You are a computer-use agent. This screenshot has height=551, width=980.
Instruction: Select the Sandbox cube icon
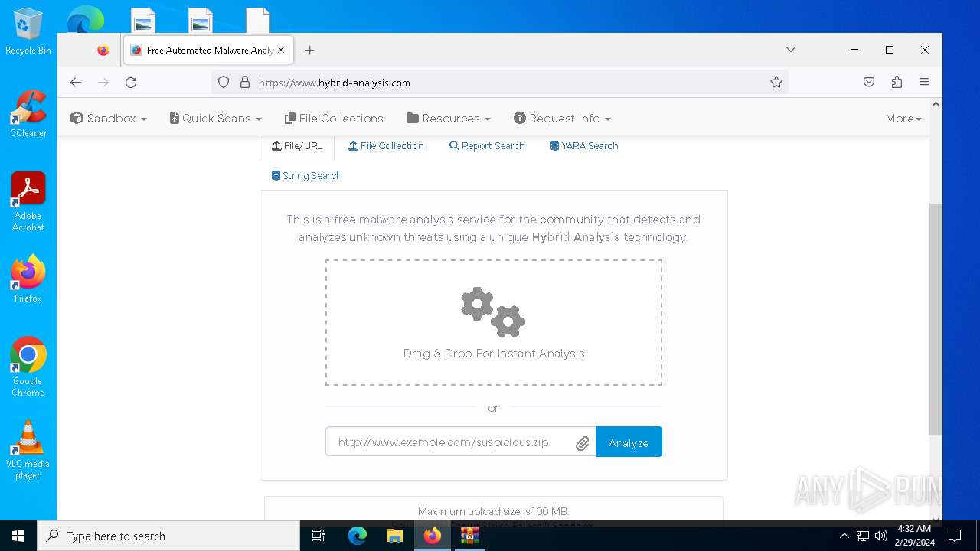pos(76,118)
